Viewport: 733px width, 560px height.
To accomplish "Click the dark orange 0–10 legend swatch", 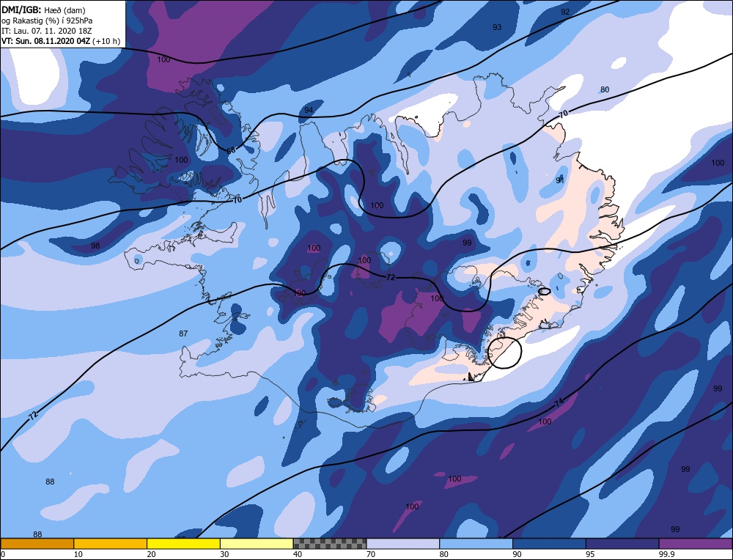I will tap(37, 543).
